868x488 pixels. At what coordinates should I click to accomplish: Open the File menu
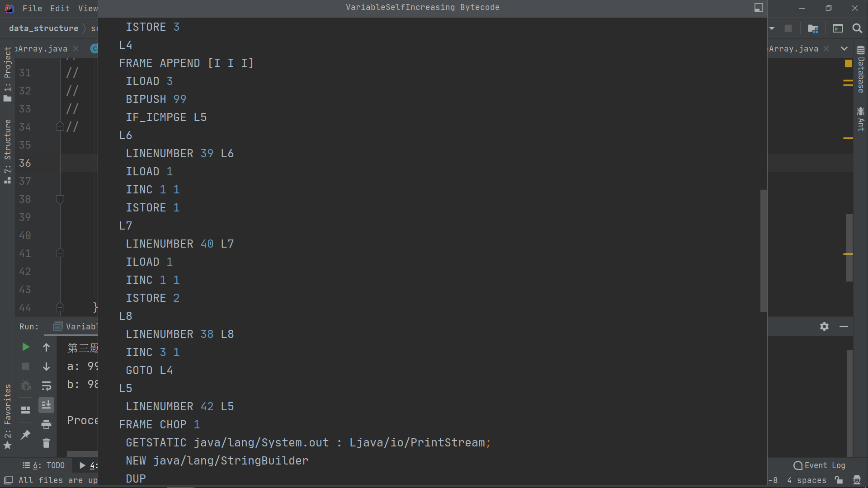click(32, 8)
